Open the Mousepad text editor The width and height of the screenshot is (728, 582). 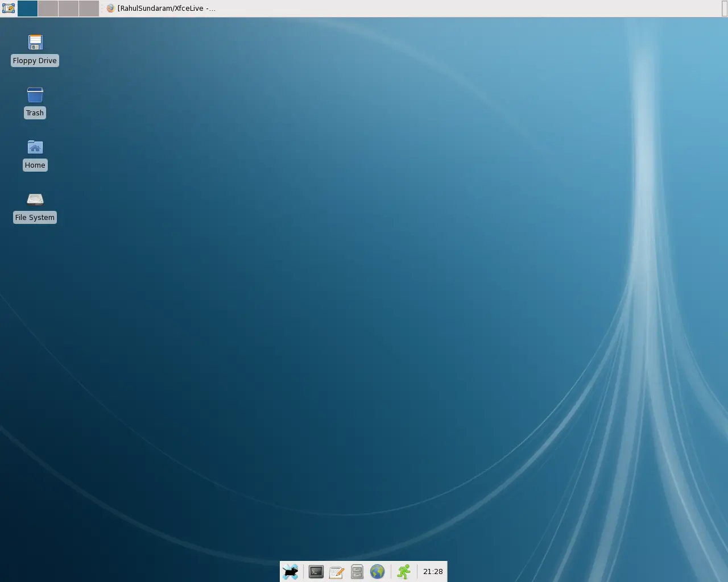pos(337,572)
